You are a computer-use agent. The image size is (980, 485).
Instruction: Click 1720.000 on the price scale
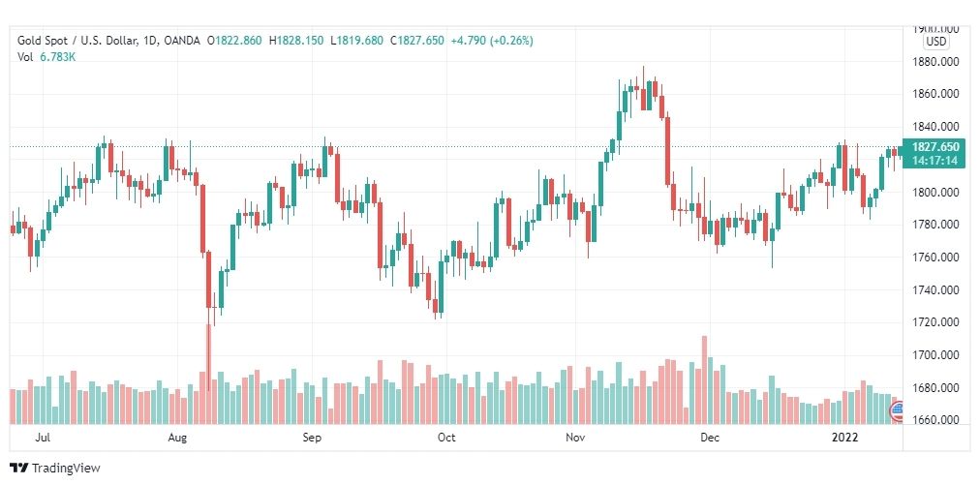coord(935,322)
